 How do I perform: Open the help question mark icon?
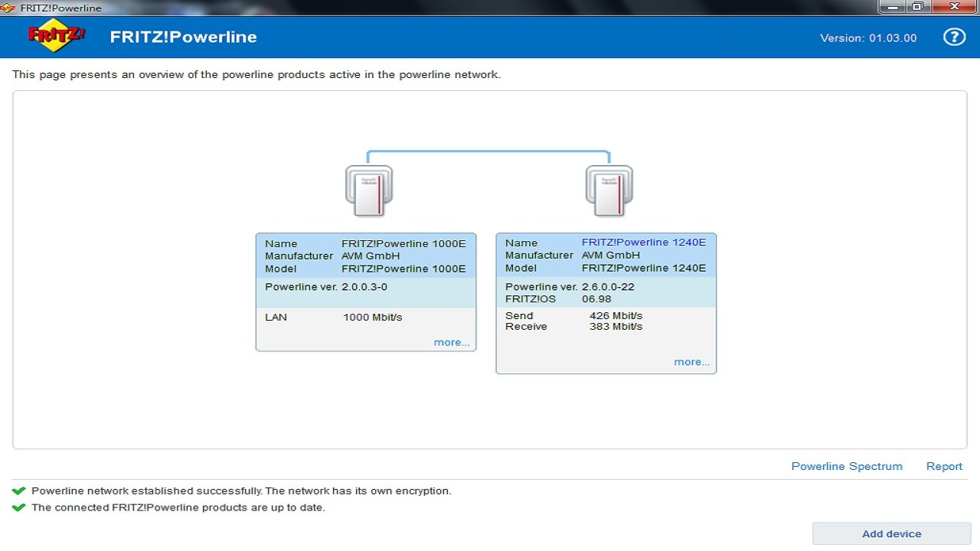pos(954,37)
